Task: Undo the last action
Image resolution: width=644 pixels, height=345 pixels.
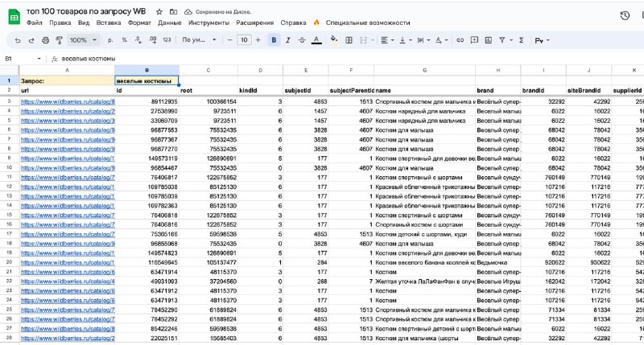Action: click(18, 40)
